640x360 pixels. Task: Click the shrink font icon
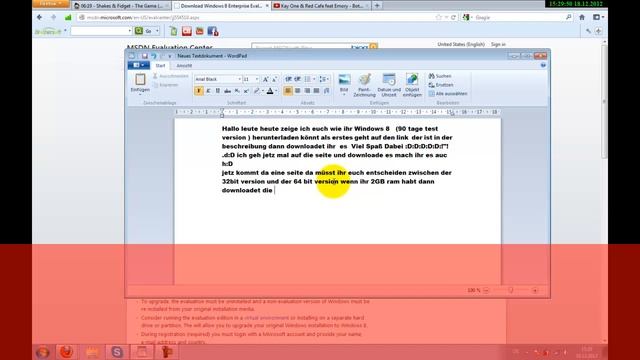point(274,79)
